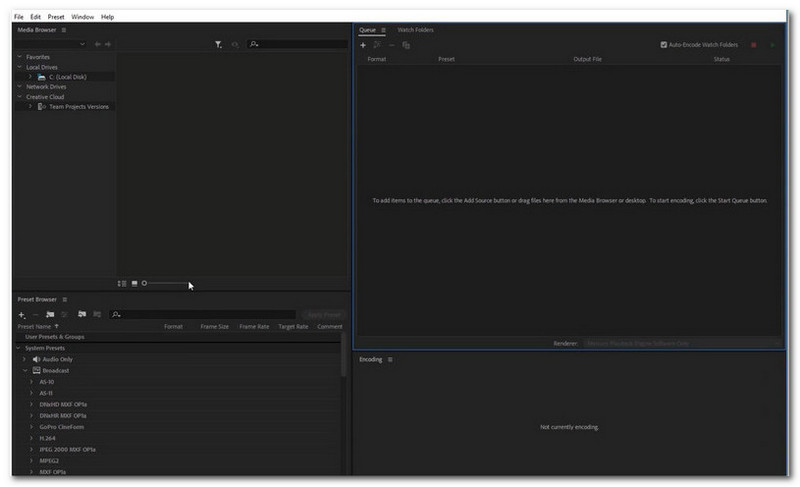Click the Preset Browser search field
800x487 pixels.
point(200,314)
